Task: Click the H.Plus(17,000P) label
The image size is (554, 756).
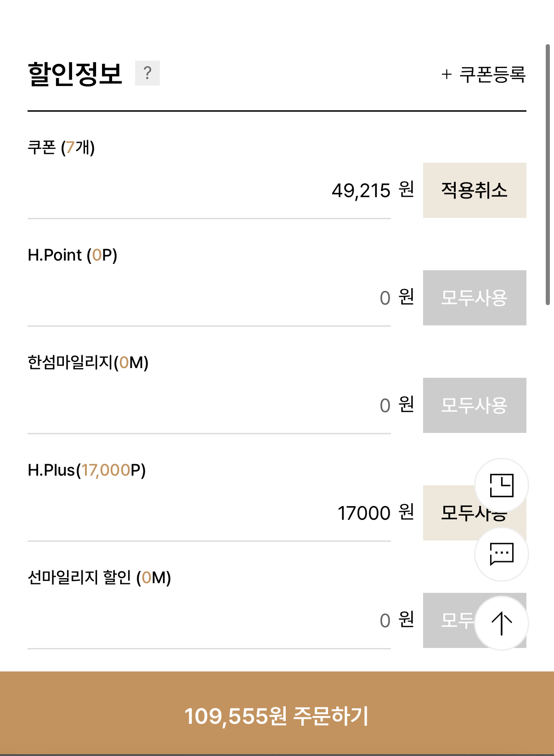Action: (86, 470)
